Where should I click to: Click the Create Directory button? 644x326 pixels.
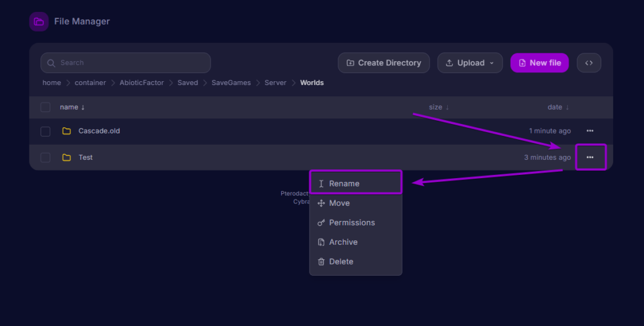[384, 63]
